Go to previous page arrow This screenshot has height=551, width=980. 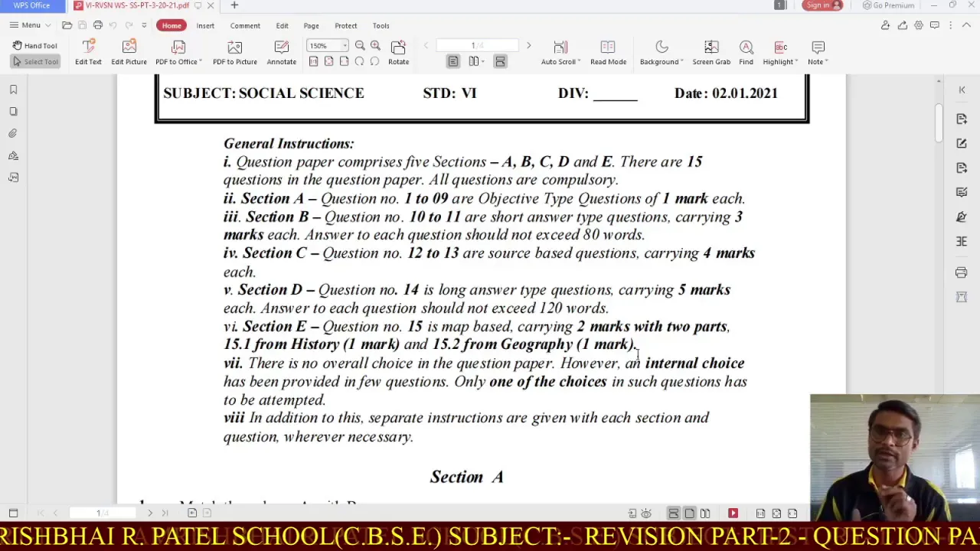pos(426,46)
